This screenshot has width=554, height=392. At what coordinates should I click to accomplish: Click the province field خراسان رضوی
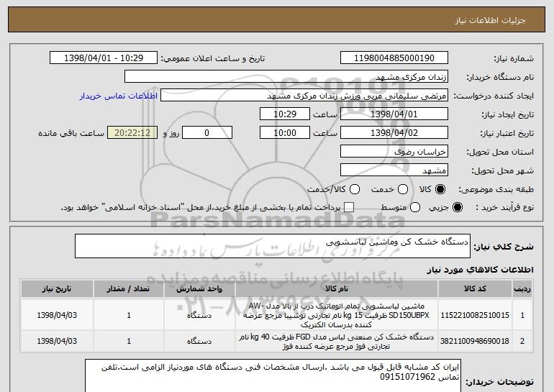(x=394, y=152)
